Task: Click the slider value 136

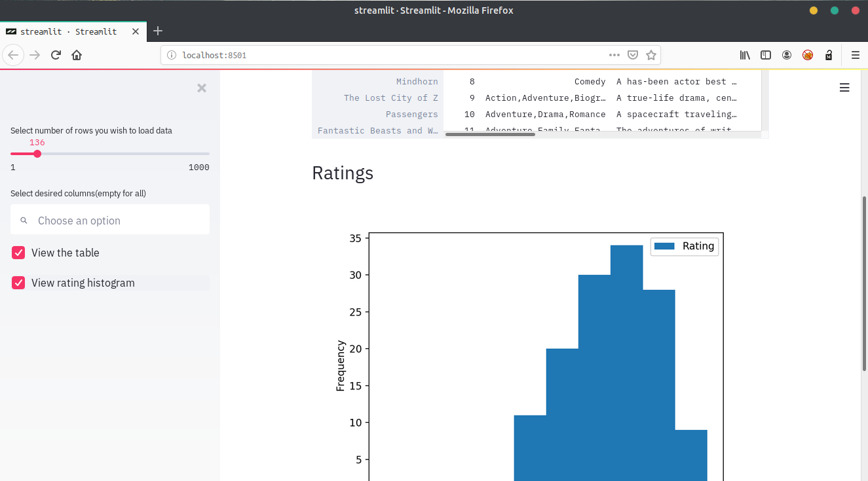Action: 37,143
